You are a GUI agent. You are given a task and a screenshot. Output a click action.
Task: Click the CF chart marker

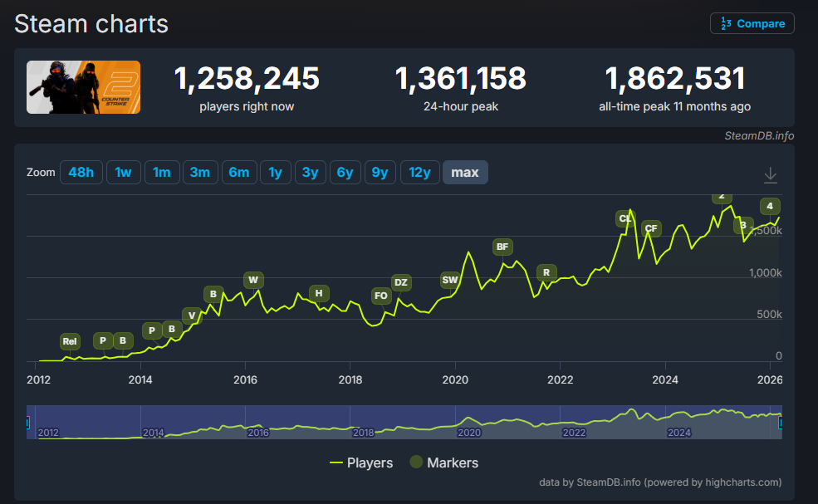pyautogui.click(x=651, y=228)
